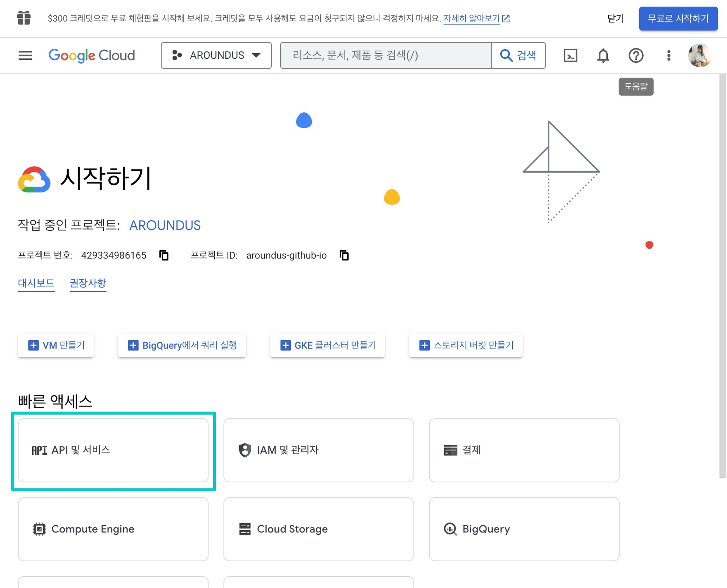Click the page vertical scrollbar
Screen dimensions: 727x588
722,276
